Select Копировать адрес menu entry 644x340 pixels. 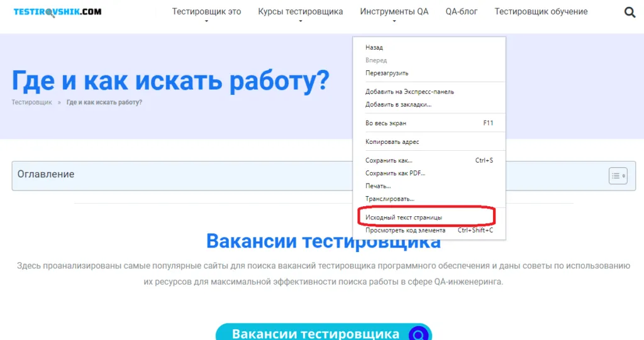pos(429,142)
